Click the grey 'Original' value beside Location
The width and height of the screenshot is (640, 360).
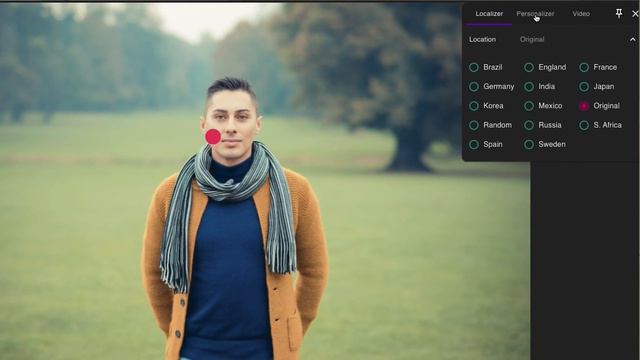coord(532,40)
